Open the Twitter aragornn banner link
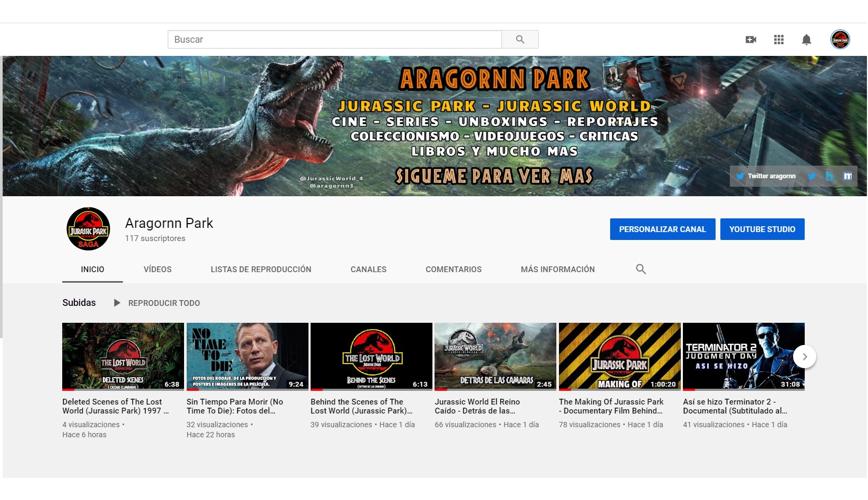868x500 pixels. (766, 176)
